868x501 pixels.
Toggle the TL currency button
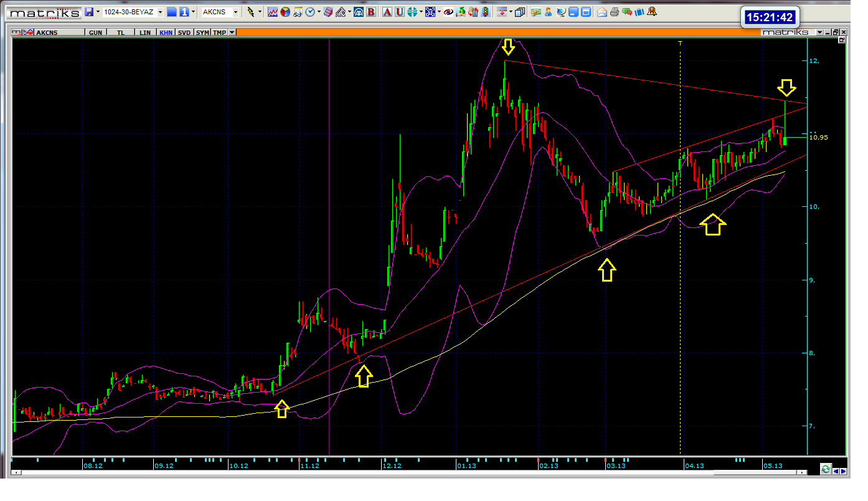point(121,32)
